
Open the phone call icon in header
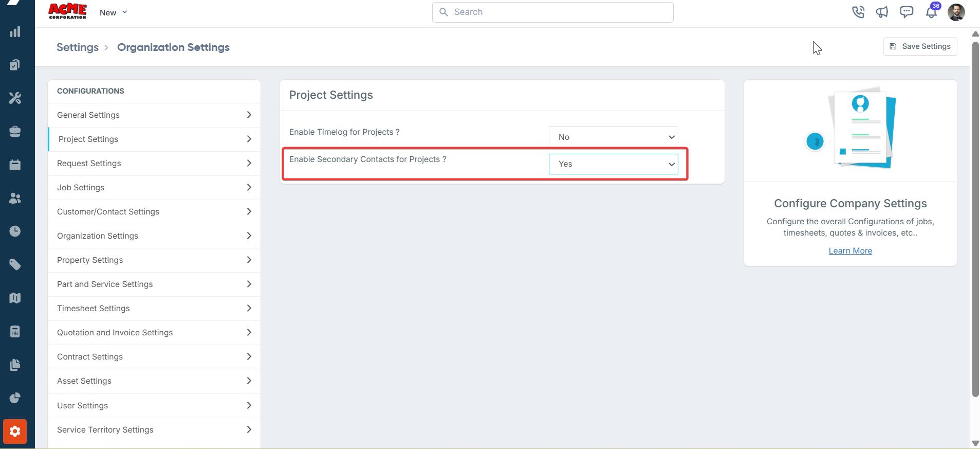(x=858, y=12)
